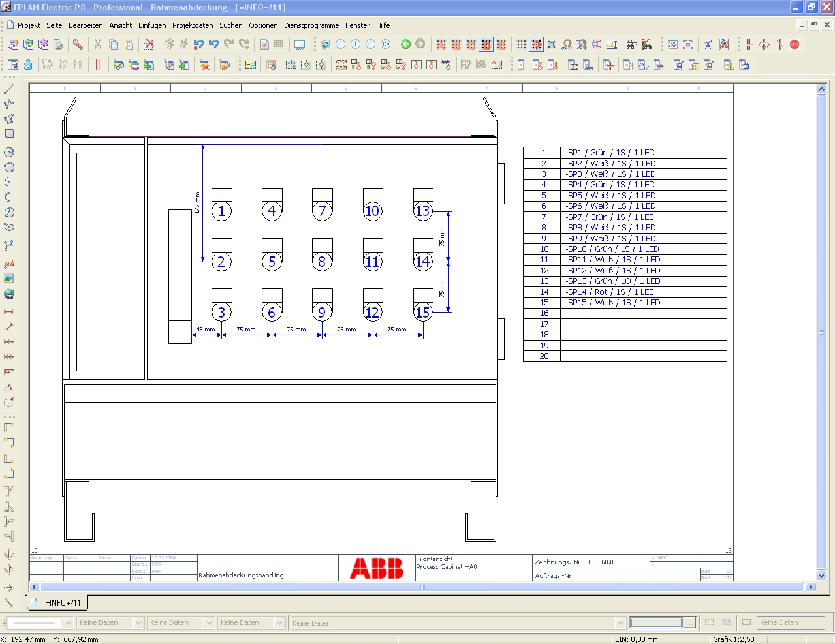Open the Projektdaten menu

point(193,25)
